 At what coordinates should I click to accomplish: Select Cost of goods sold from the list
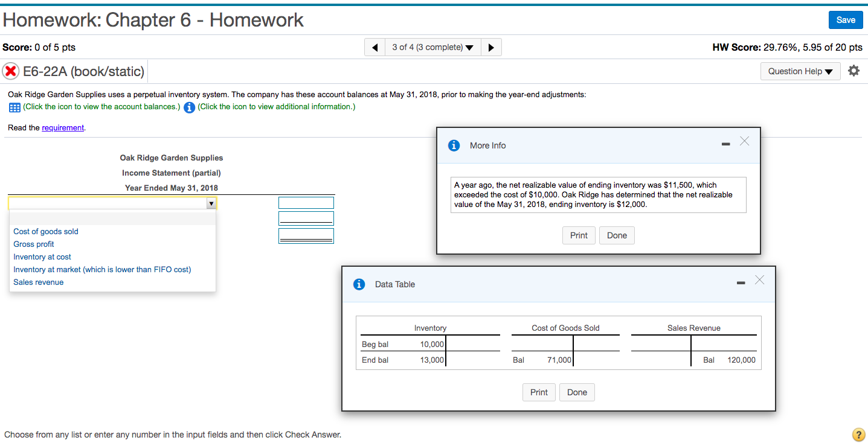45,231
